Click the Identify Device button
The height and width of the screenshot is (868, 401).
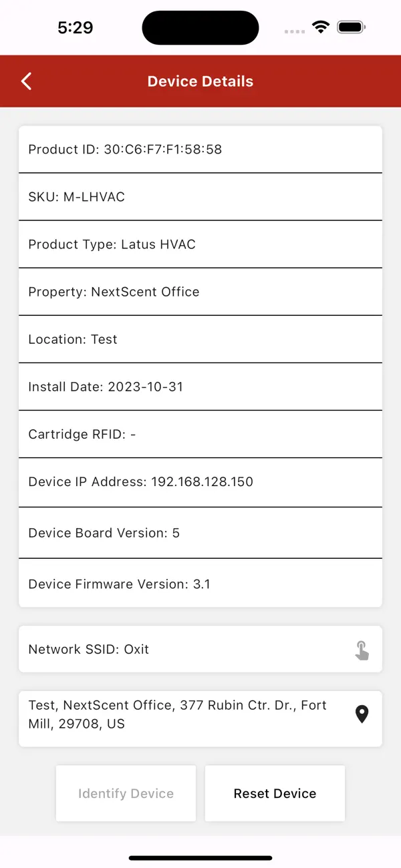[126, 793]
